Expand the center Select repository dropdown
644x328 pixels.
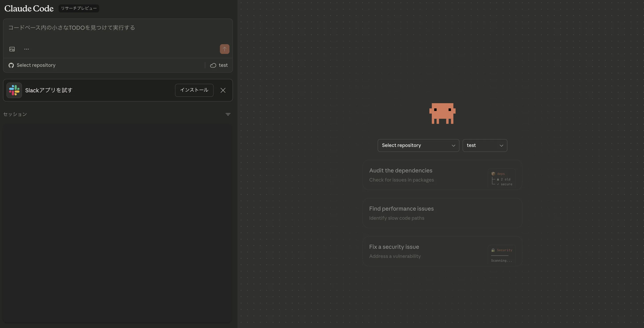[418, 146]
